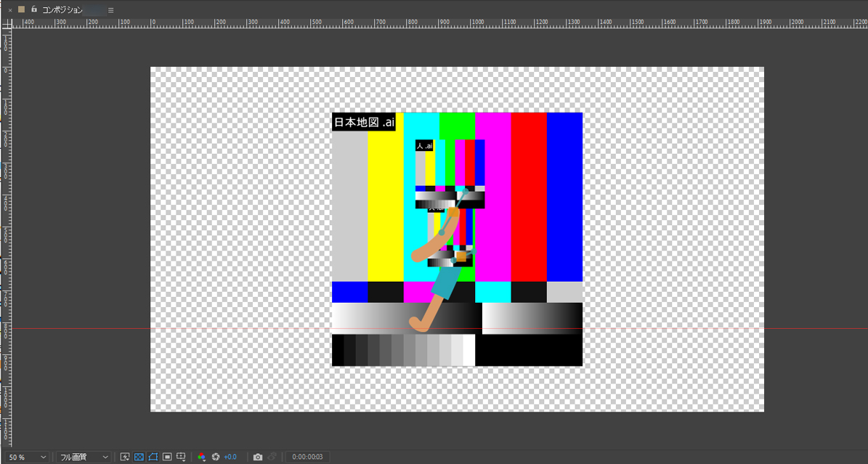
Task: Click the show snapshot icon
Action: click(272, 457)
